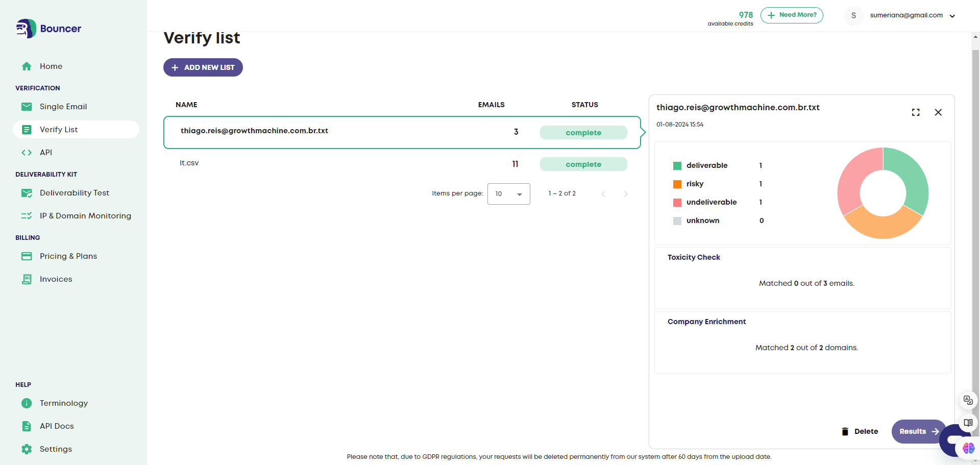Click the deliverable green legend swatch
Image resolution: width=980 pixels, height=465 pixels.
(677, 166)
